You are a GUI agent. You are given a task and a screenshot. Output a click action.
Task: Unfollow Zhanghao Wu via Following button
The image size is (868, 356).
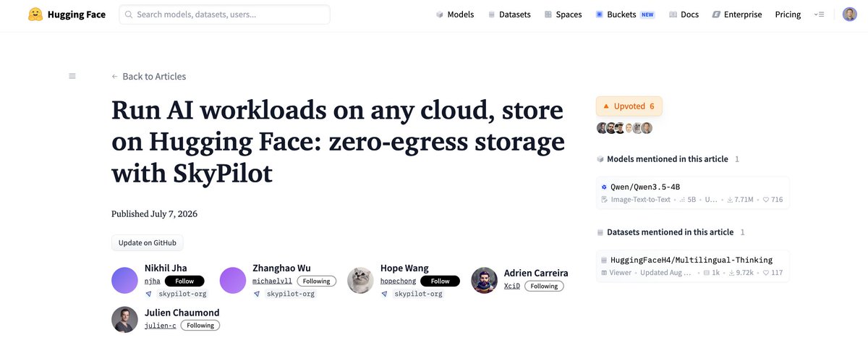click(x=316, y=281)
